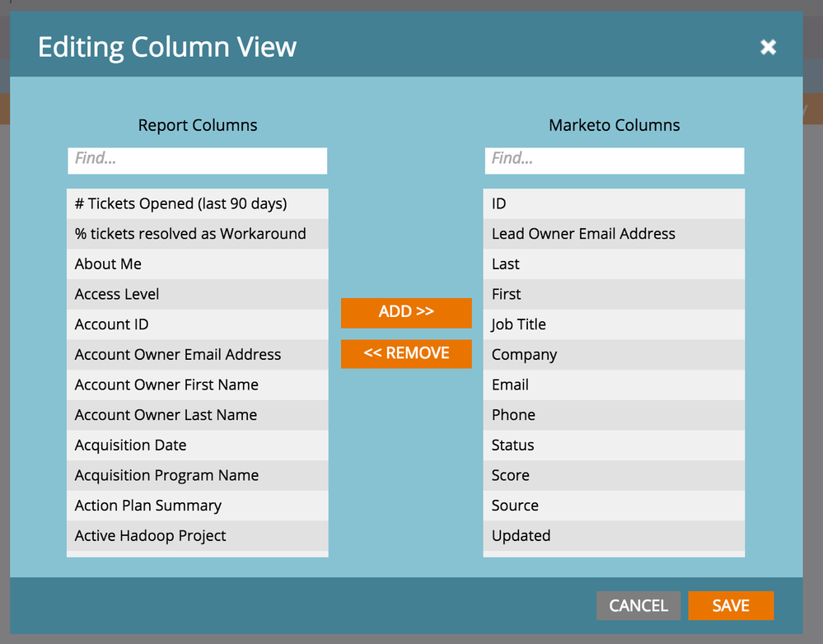Select 'Account ID' in Report Columns
This screenshot has width=823, height=644.
pos(198,324)
